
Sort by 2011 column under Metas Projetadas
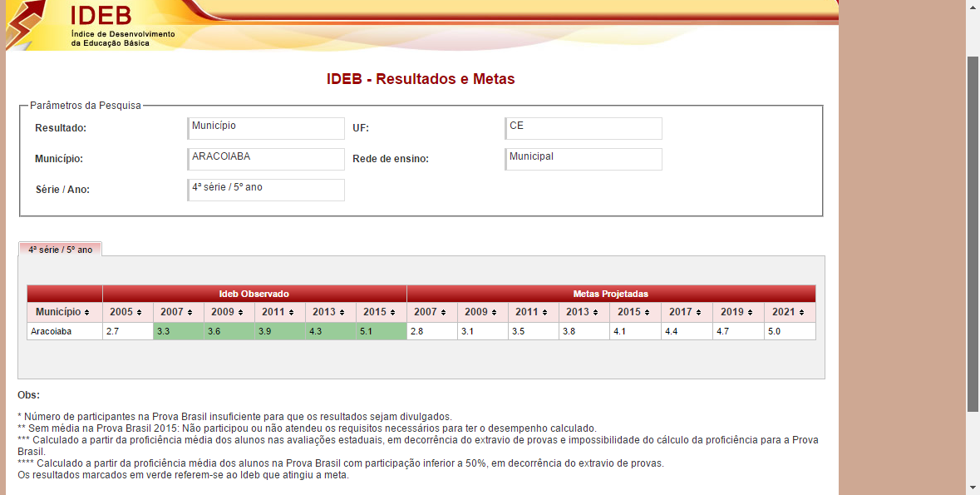[x=533, y=312]
